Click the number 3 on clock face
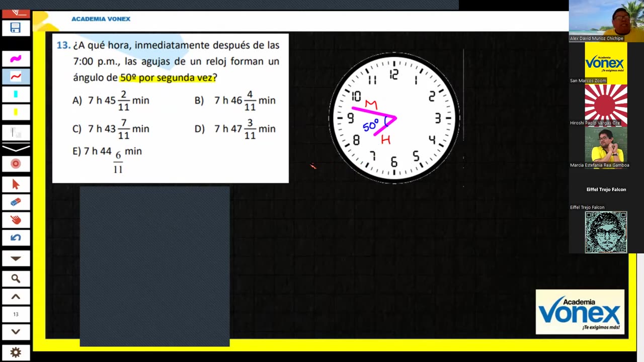644x362 pixels. [438, 118]
